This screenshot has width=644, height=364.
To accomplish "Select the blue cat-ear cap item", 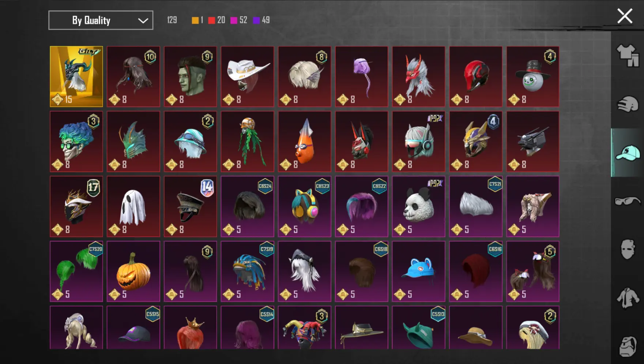I will point(419,271).
